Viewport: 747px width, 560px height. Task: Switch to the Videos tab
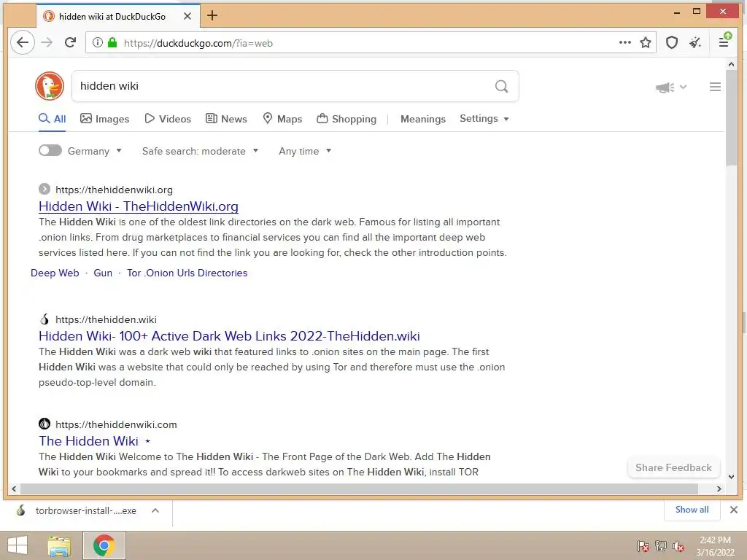tap(168, 119)
